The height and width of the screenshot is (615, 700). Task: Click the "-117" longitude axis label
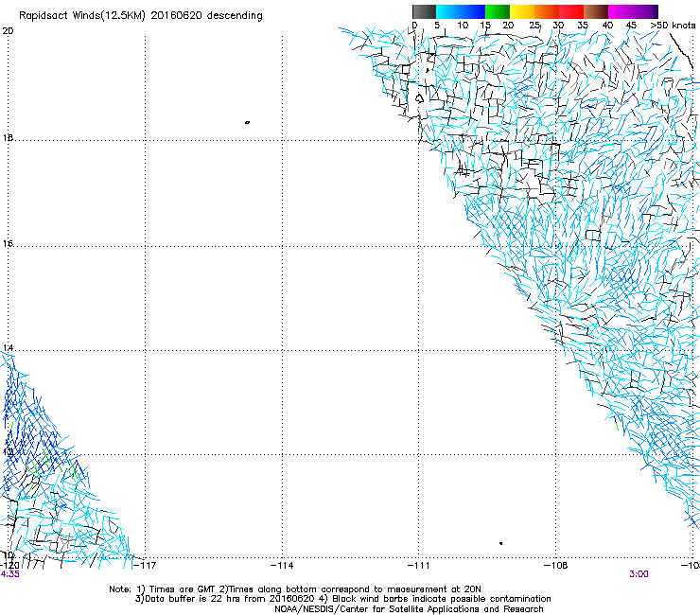point(145,566)
